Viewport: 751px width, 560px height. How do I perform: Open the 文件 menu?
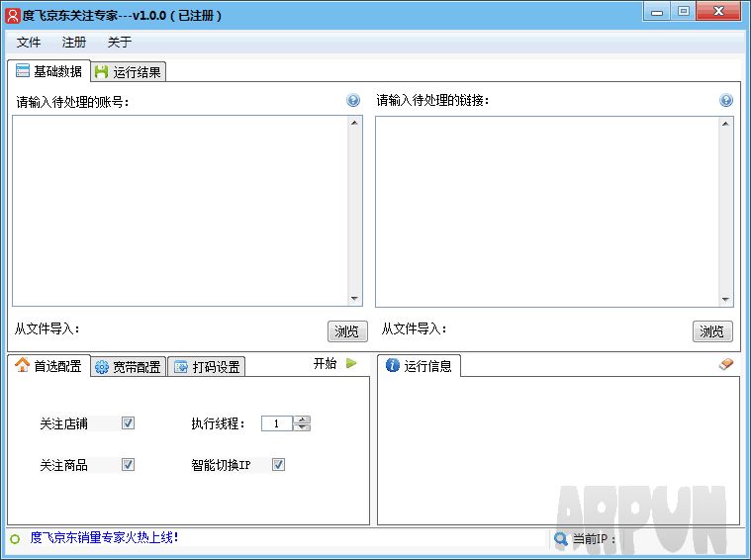(x=29, y=43)
